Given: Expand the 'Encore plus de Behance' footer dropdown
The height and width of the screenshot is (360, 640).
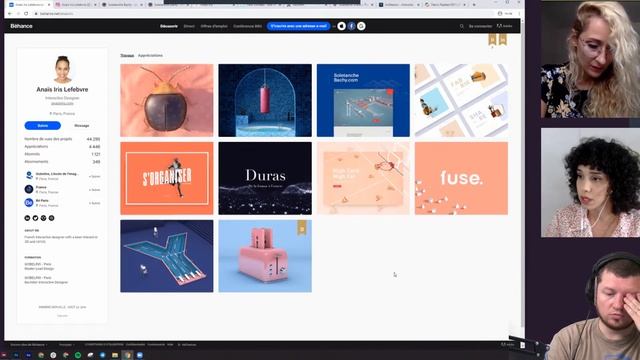Looking at the screenshot, I should [x=29, y=345].
